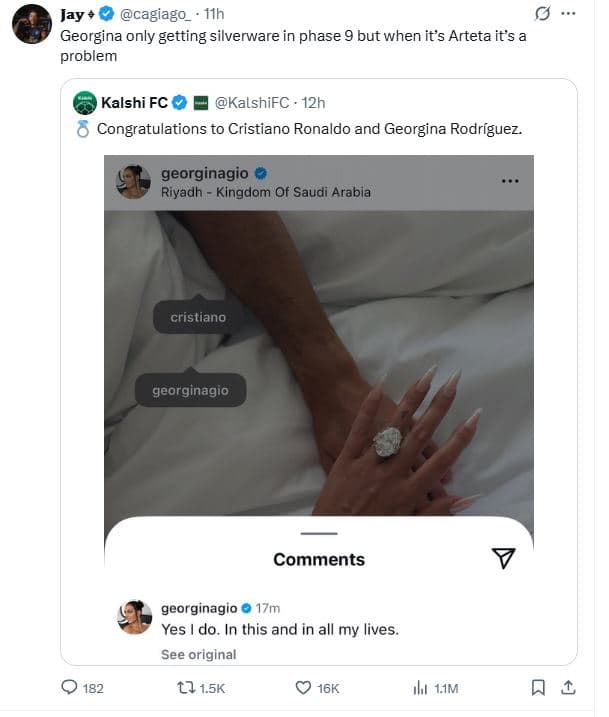The image size is (609, 717).
Task: Open Grok actions icon on tweet
Action: [542, 15]
